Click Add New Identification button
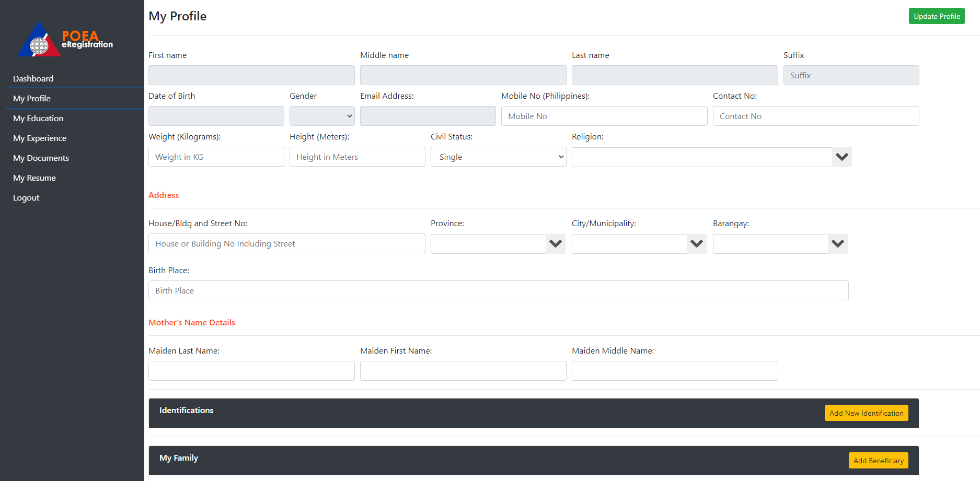This screenshot has width=980, height=481. (866, 413)
